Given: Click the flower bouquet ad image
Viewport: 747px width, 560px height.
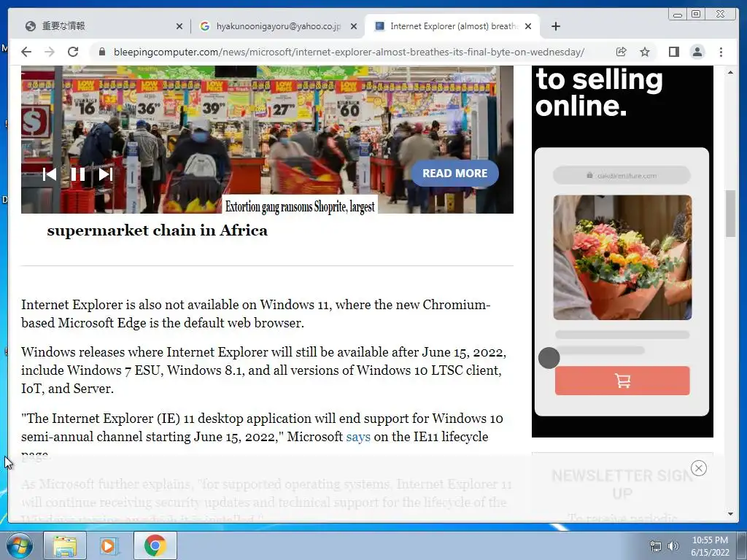Looking at the screenshot, I should 622,257.
